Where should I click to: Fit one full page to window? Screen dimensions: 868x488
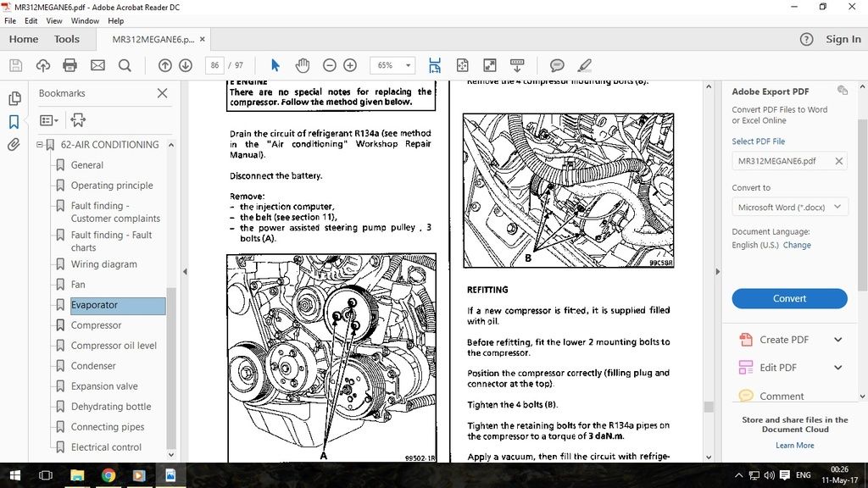click(x=462, y=65)
